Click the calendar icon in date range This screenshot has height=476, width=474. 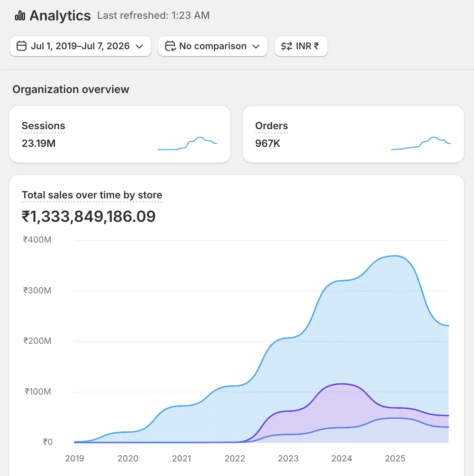22,46
